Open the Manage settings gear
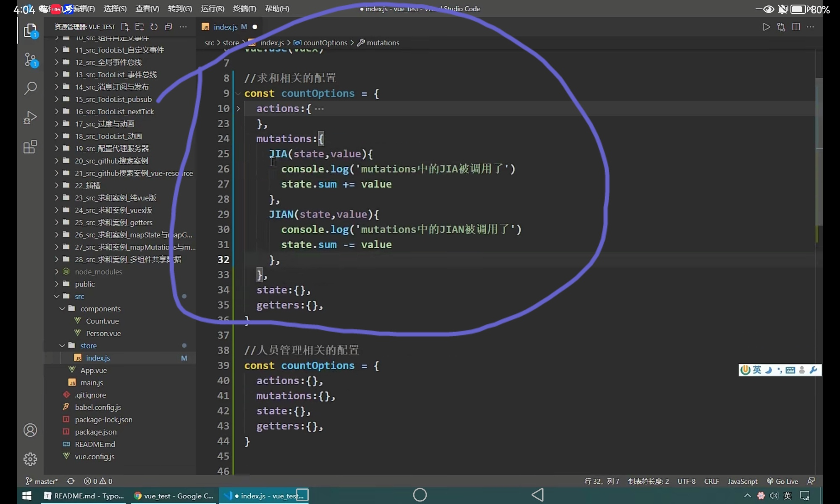Viewport: 840px width, 504px height. tap(30, 459)
